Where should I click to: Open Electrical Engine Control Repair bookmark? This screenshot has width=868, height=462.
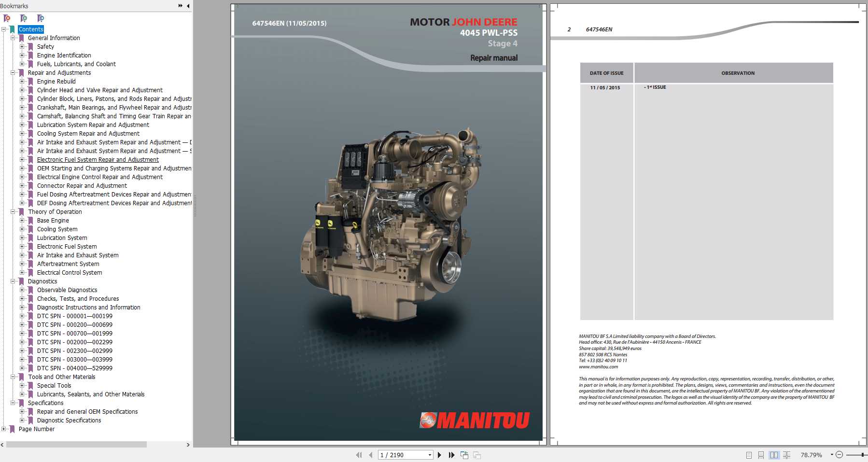point(99,177)
